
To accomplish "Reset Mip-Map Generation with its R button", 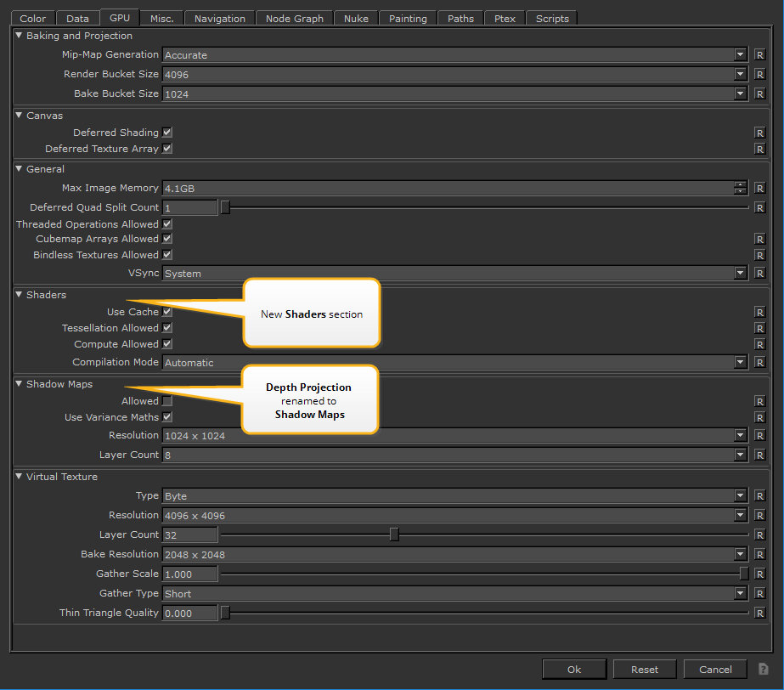I will (760, 55).
